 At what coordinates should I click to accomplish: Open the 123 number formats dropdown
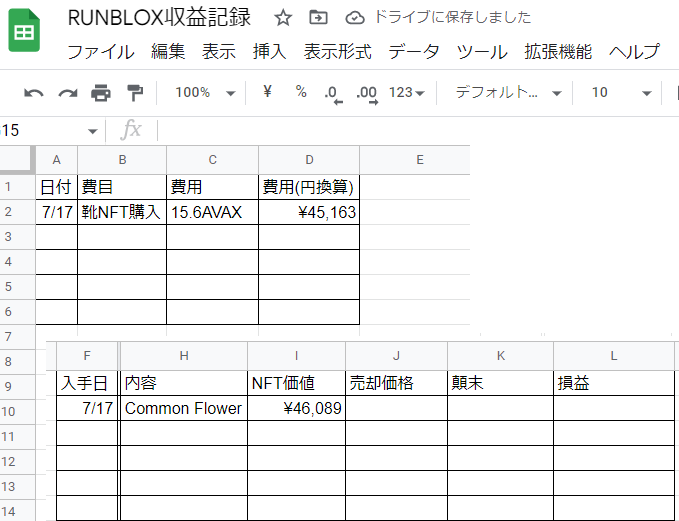[x=407, y=92]
